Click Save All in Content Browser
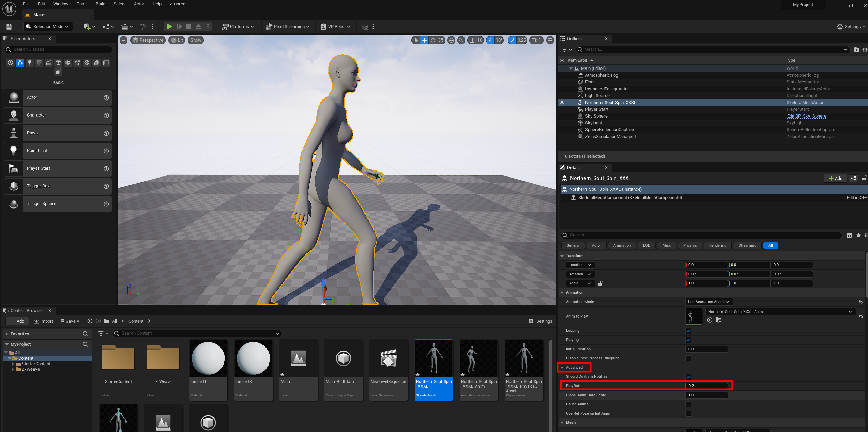 (x=71, y=321)
